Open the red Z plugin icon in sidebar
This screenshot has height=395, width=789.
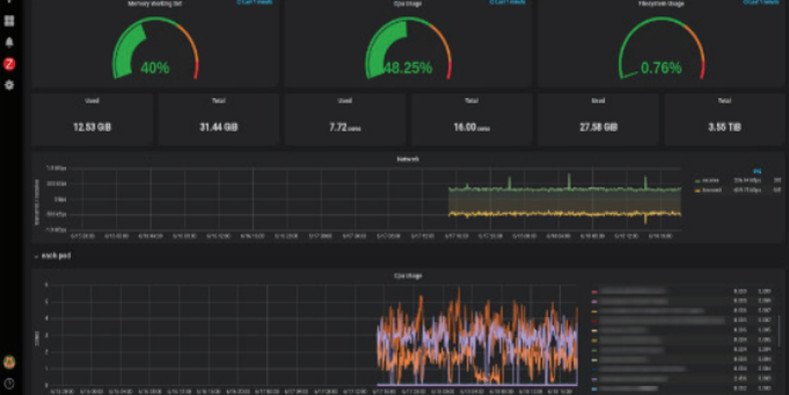[9, 64]
